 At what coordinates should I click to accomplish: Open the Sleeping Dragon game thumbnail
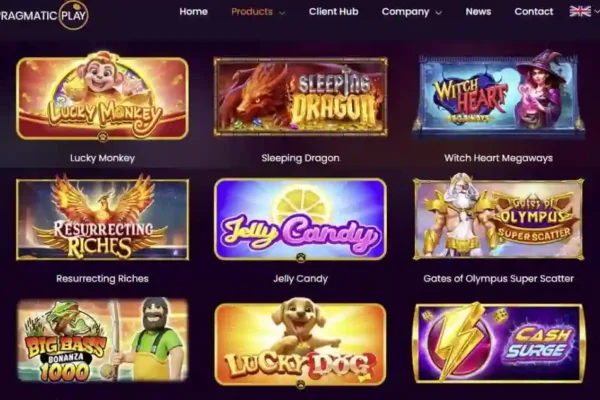[300, 96]
